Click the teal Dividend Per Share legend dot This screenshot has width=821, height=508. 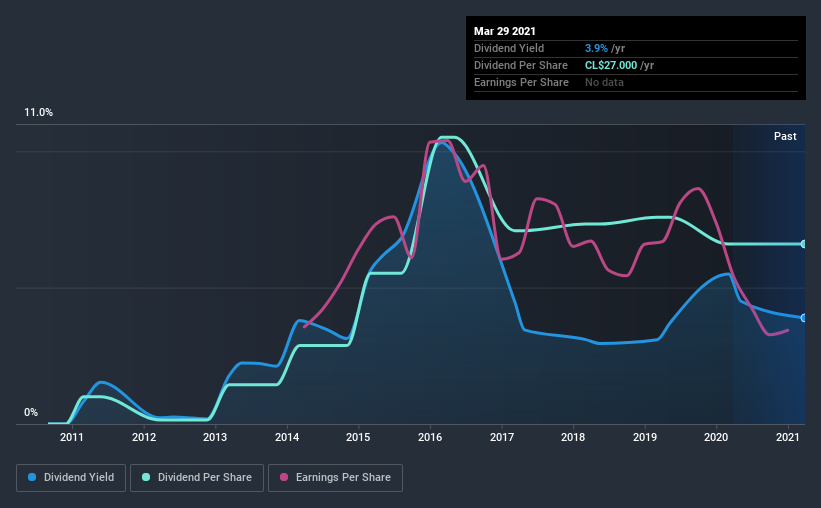click(x=146, y=477)
